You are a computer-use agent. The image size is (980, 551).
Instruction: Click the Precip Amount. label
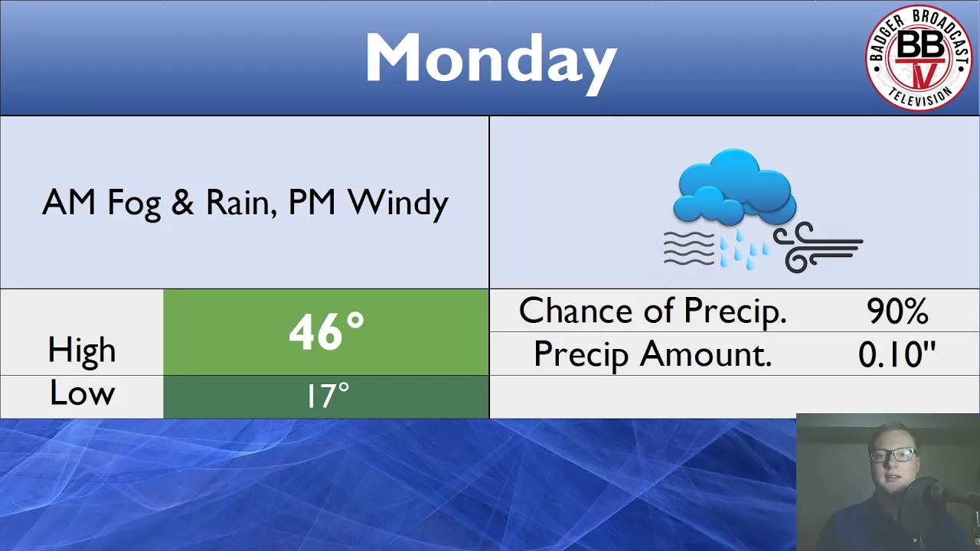point(652,354)
